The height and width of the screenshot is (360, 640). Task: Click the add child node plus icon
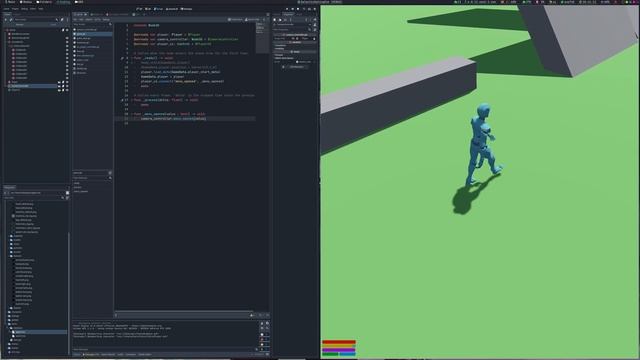point(5,20)
